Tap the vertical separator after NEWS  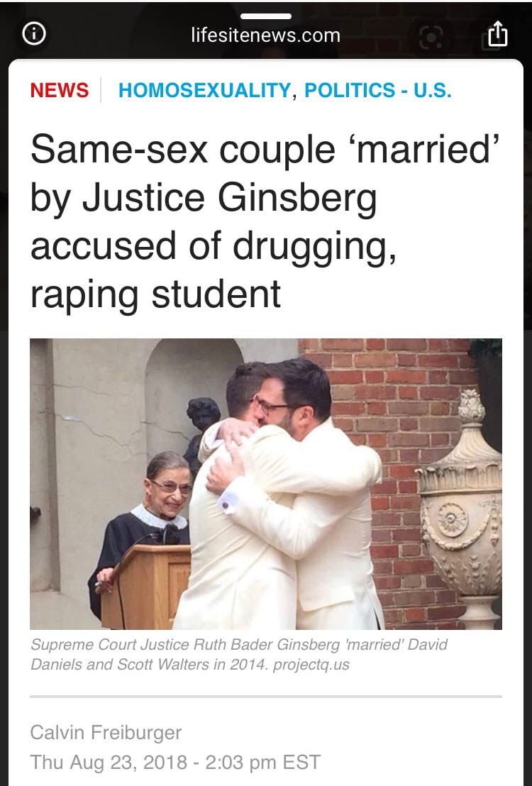(101, 90)
